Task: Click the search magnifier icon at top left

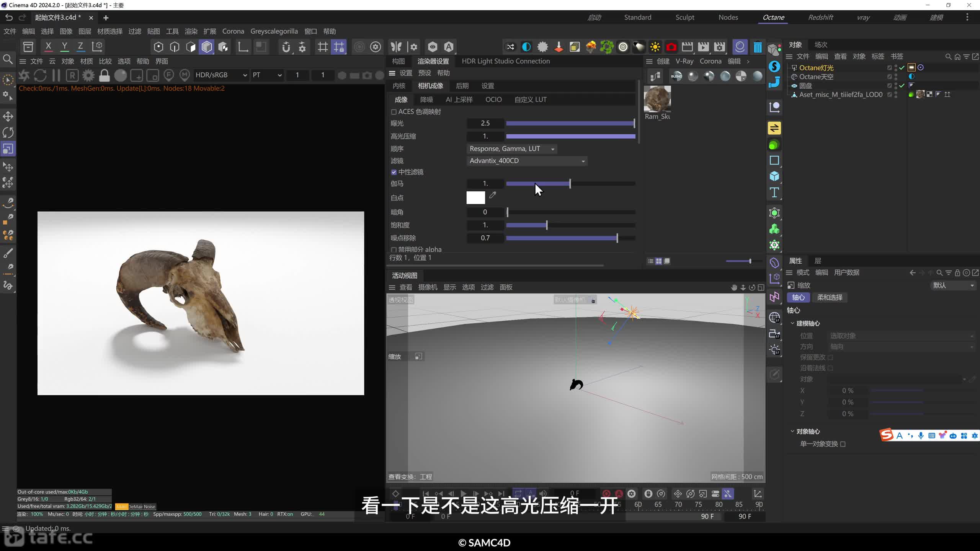Action: (8, 59)
